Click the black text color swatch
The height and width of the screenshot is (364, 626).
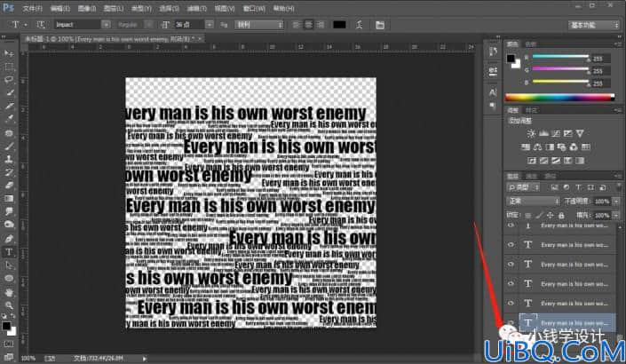(x=339, y=25)
